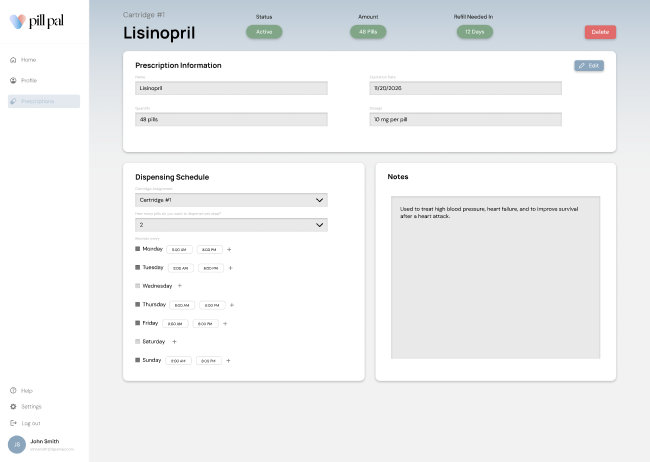This screenshot has height=462, width=650.
Task: Expand the Cartridge #1 assignment dropdown
Action: click(x=231, y=200)
